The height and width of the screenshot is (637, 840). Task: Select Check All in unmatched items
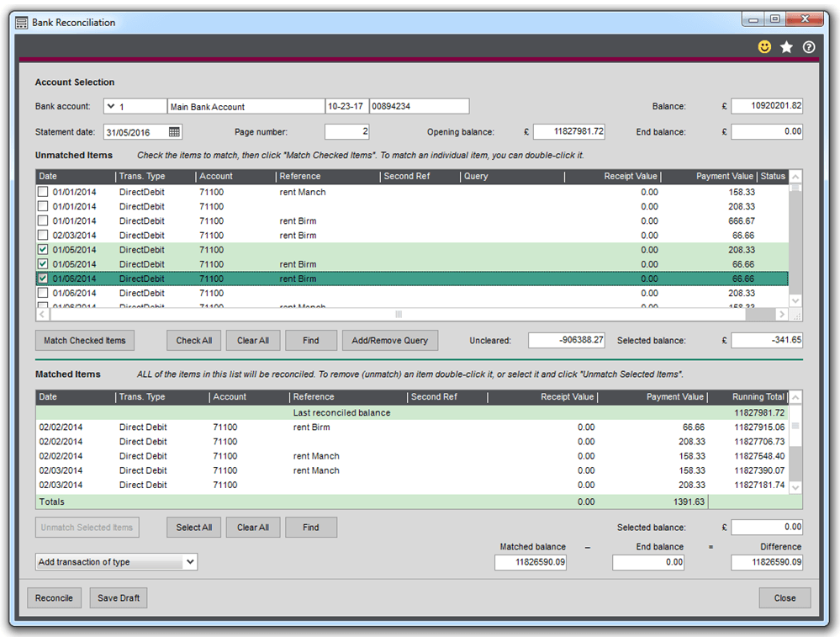point(193,340)
